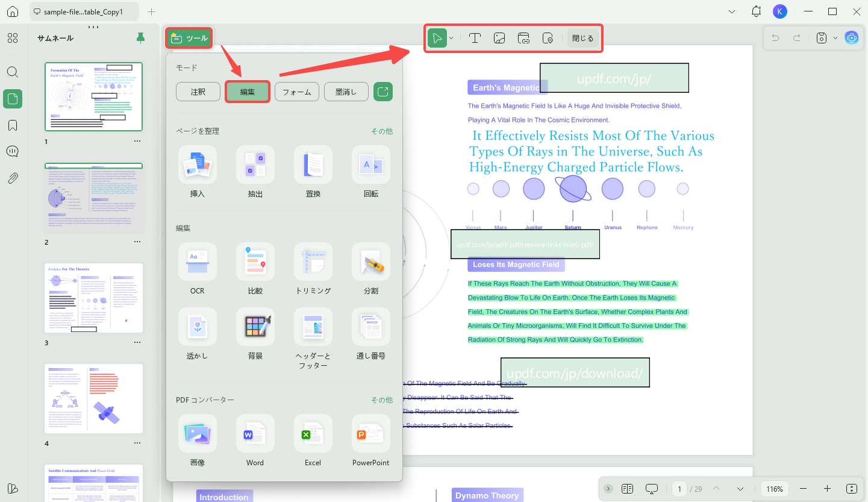This screenshot has height=502, width=868.
Task: Click the bottom-left sidebar icon
Action: [13, 488]
